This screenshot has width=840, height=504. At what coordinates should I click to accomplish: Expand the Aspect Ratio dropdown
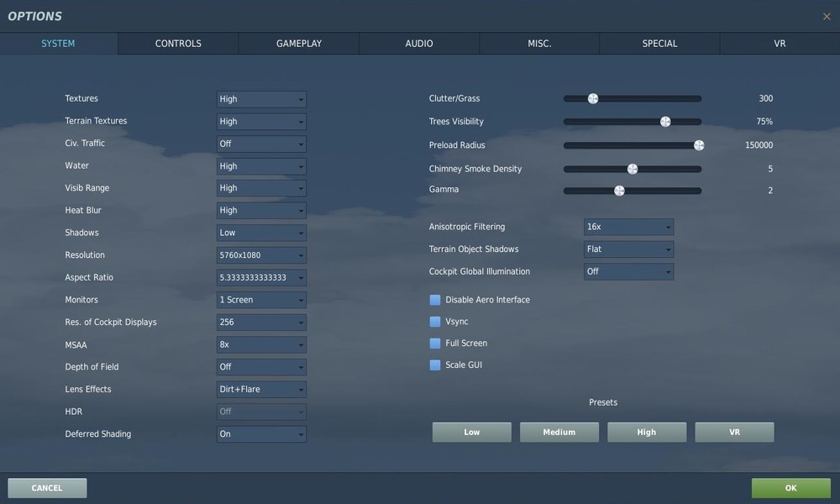click(x=261, y=277)
